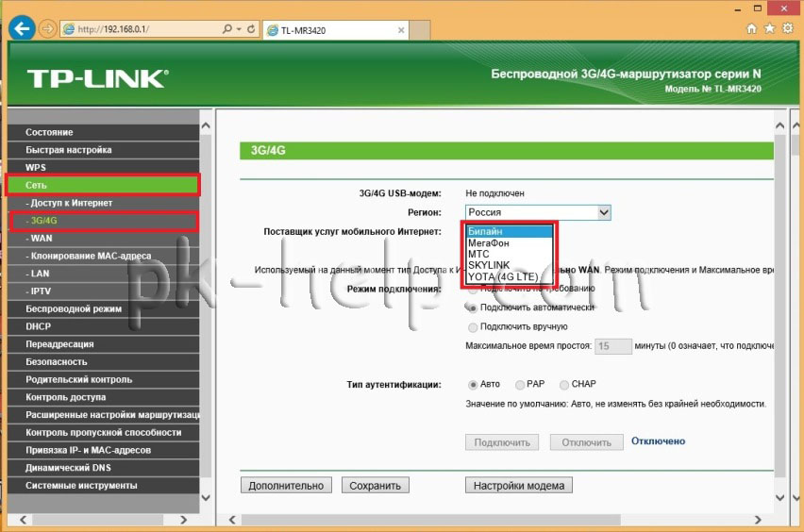The image size is (804, 532).
Task: Open the LAN submenu item
Action: 104,274
